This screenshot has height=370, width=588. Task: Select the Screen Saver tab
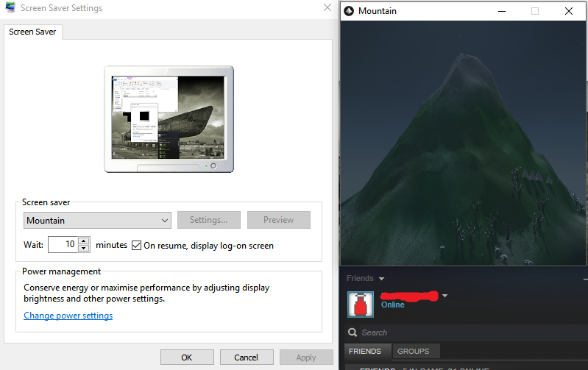[32, 32]
